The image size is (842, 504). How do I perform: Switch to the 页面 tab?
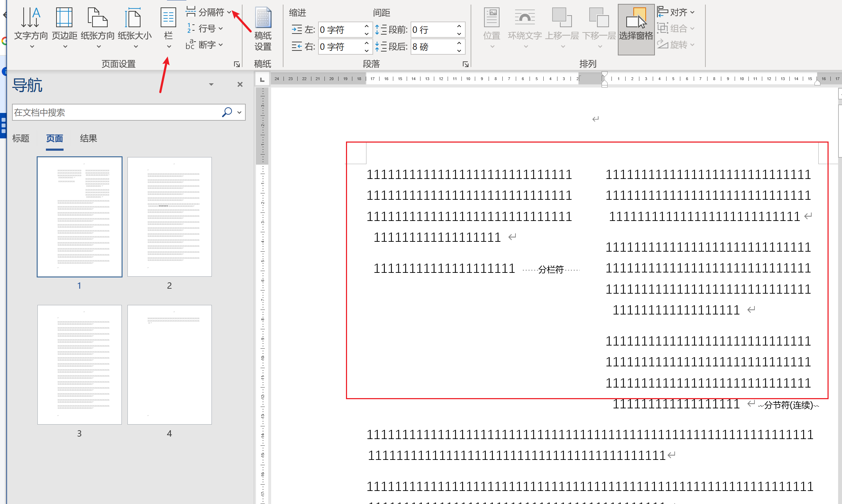54,138
